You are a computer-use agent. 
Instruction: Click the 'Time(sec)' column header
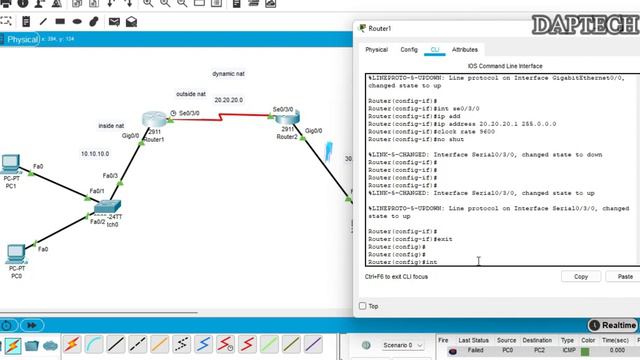[x=615, y=340]
